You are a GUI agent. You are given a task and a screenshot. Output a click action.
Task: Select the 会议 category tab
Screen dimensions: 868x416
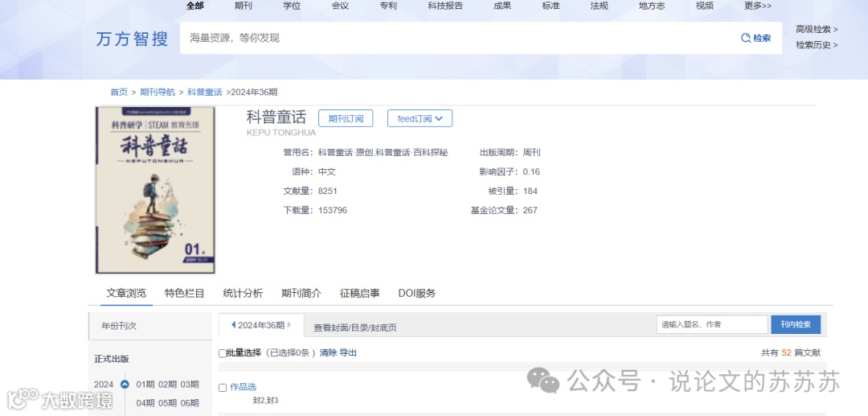(x=340, y=6)
